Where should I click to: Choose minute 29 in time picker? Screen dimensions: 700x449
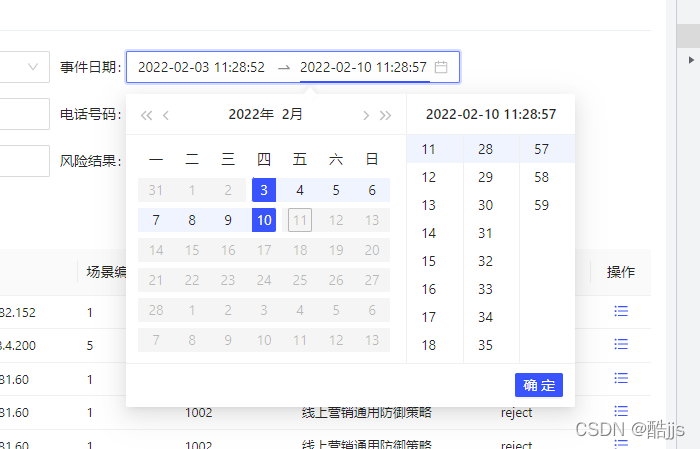pos(491,177)
